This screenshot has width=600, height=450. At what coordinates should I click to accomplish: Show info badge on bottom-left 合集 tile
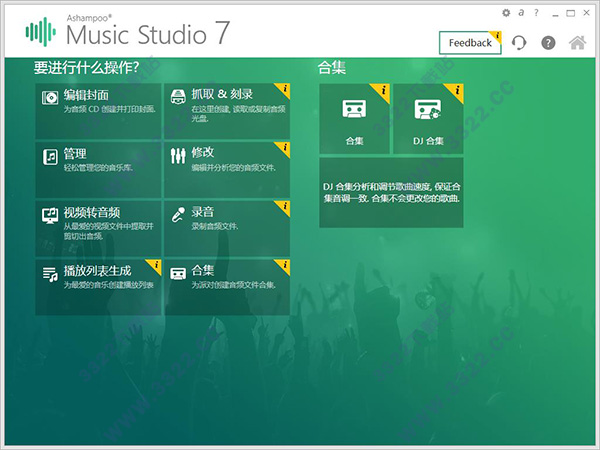tap(284, 266)
